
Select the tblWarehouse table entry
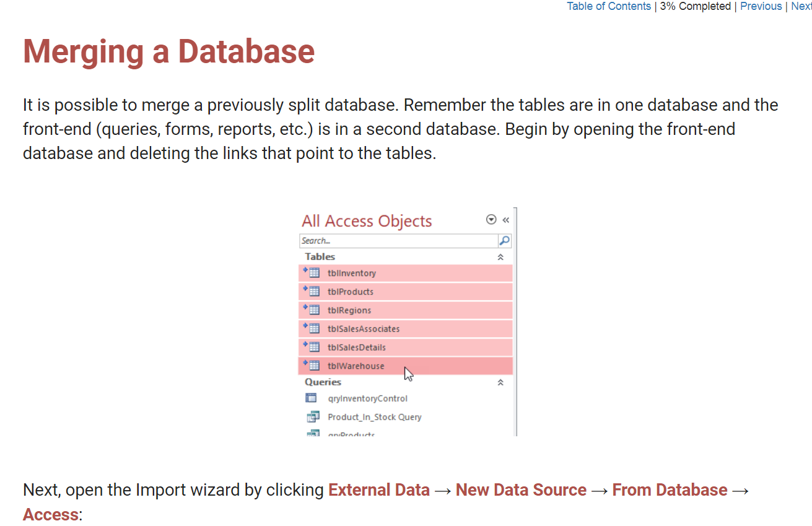click(x=406, y=366)
